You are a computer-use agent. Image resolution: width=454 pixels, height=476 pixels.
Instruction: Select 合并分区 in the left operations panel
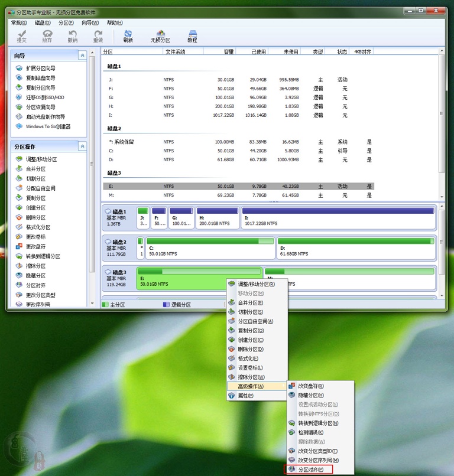tap(35, 169)
